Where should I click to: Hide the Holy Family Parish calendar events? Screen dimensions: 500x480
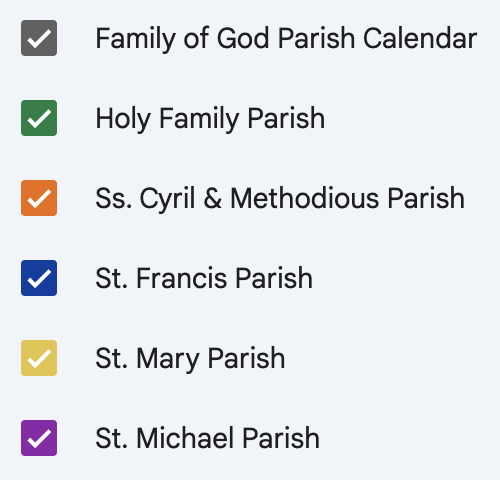pyautogui.click(x=39, y=118)
